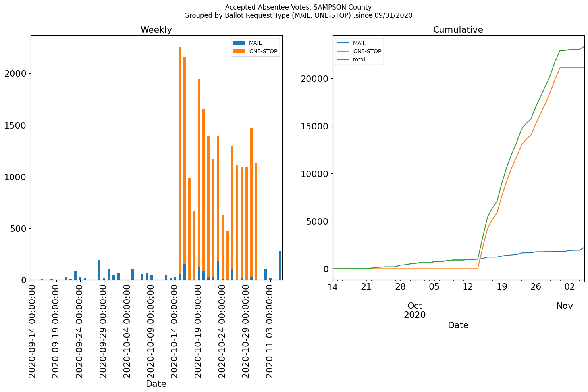This screenshot has width=588, height=392.
Task: Click 'Accepted Absentee Votes, SAMPSON County' heading
Action: pos(298,7)
